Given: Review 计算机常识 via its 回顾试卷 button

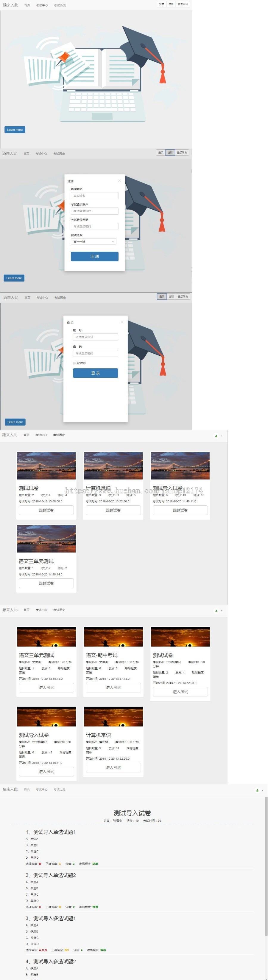Looking at the screenshot, I should [x=113, y=510].
